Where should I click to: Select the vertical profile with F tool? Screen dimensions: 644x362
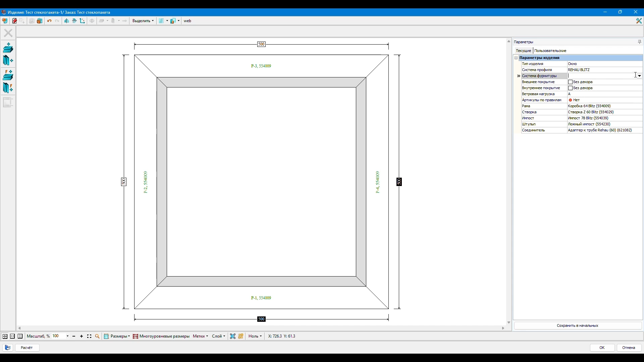click(x=8, y=88)
